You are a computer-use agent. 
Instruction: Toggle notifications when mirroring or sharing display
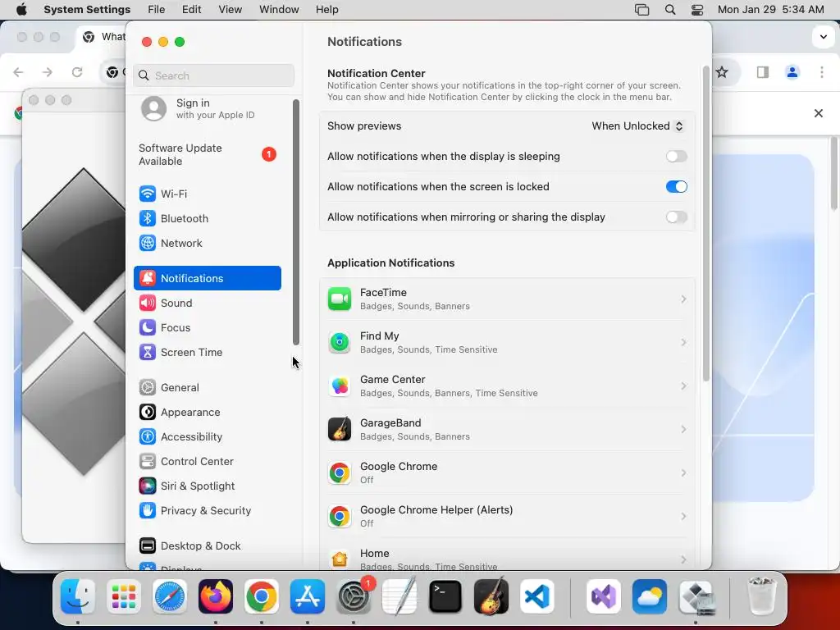click(676, 217)
